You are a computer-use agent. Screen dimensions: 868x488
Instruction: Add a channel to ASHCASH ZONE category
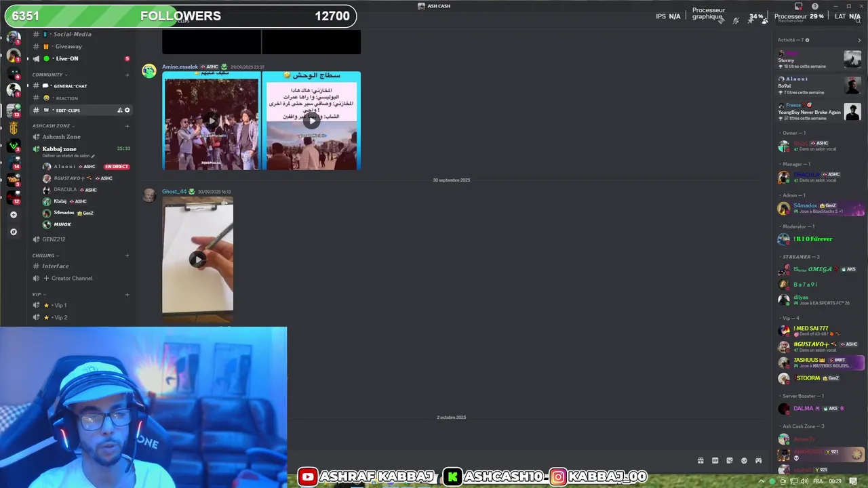pos(127,125)
